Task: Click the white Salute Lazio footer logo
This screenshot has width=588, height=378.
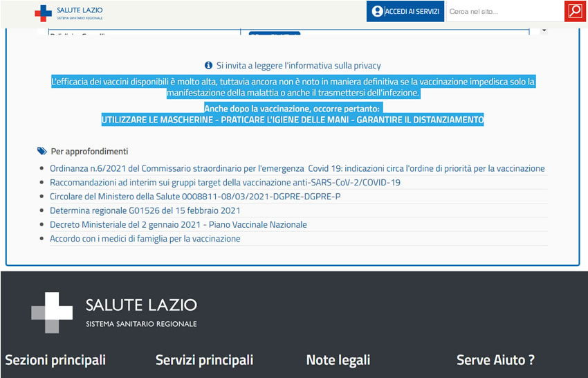Action: (x=114, y=313)
